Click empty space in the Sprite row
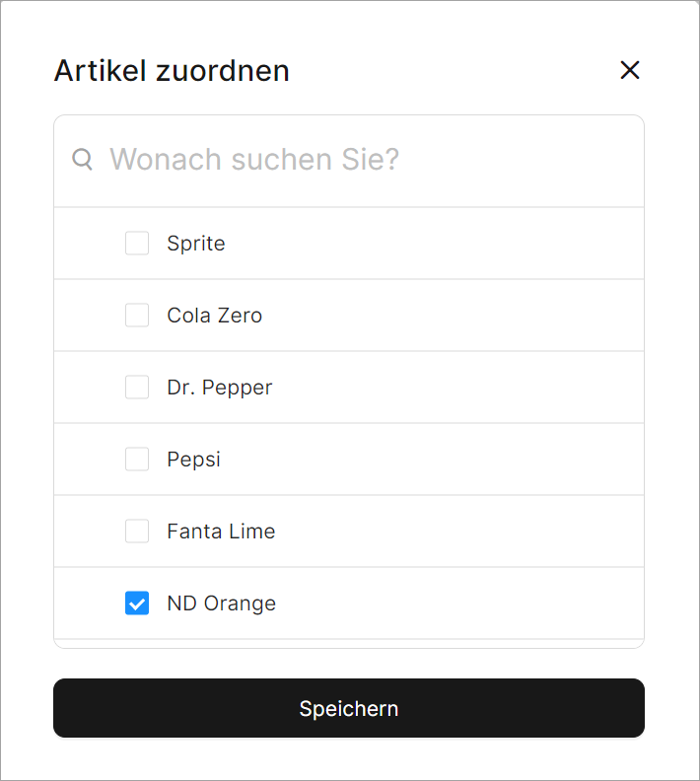This screenshot has height=781, width=700. tap(444, 244)
